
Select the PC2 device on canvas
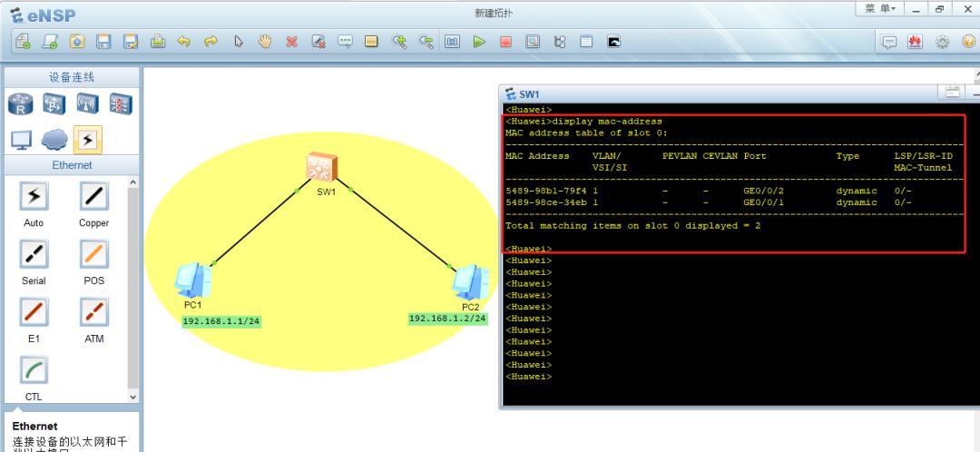tap(471, 282)
